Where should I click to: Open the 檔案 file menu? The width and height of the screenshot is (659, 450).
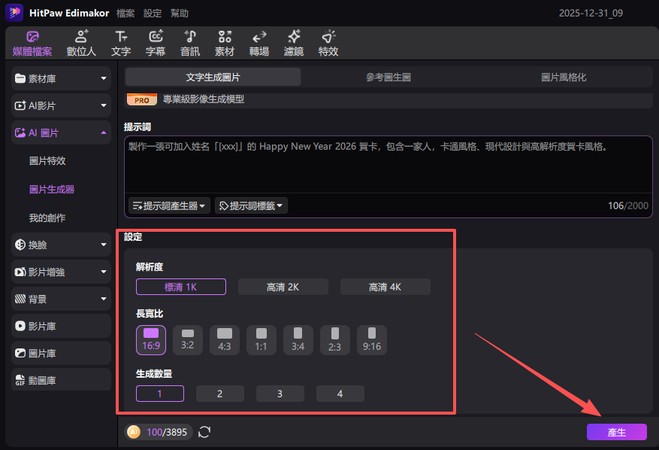[x=125, y=13]
